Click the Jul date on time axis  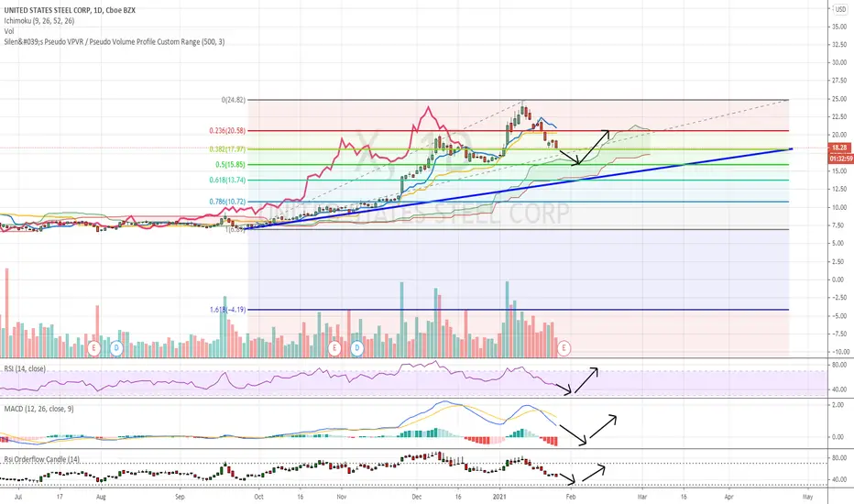point(18,497)
